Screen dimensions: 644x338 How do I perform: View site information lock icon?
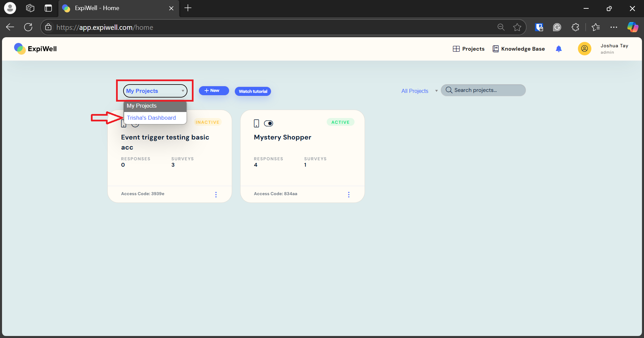(48, 27)
